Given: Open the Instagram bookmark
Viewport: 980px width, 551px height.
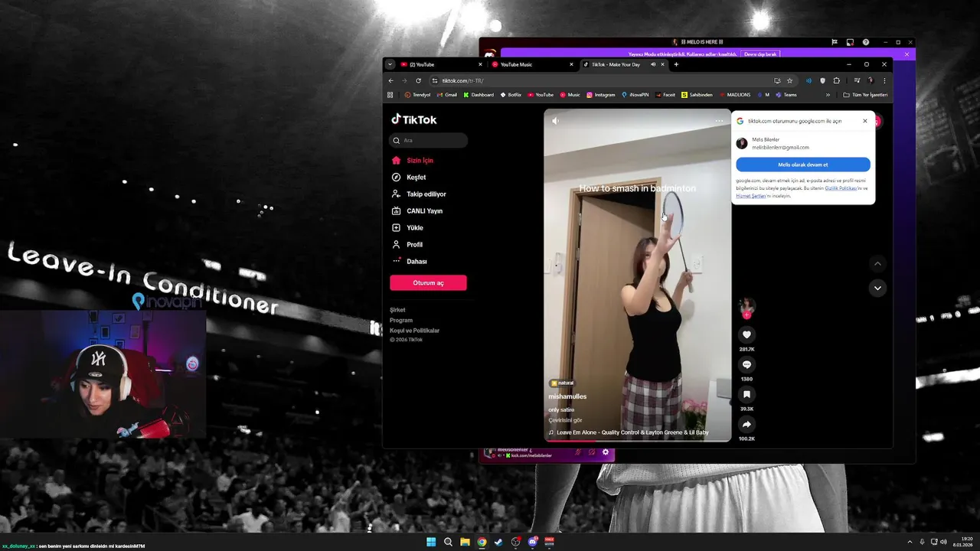Looking at the screenshot, I should click(601, 95).
